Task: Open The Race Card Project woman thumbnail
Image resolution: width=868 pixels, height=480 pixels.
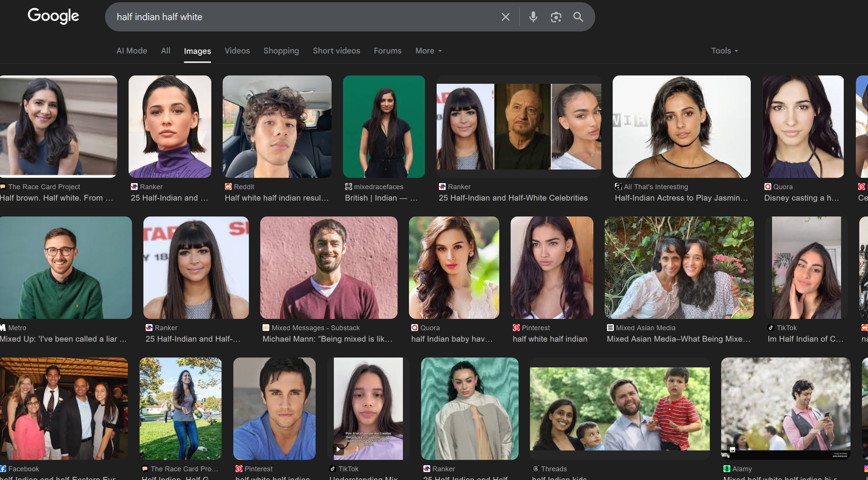Action: tap(58, 127)
